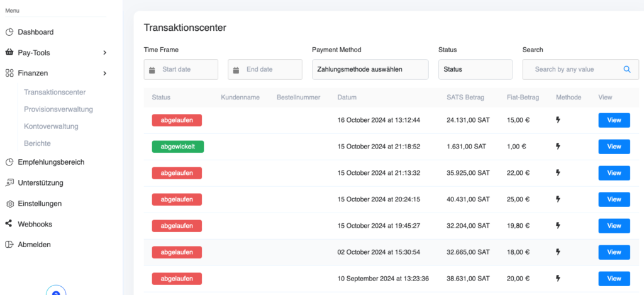Image resolution: width=644 pixels, height=295 pixels.
Task: Expand the Pay-Tools submenu chevron
Action: coord(105,53)
